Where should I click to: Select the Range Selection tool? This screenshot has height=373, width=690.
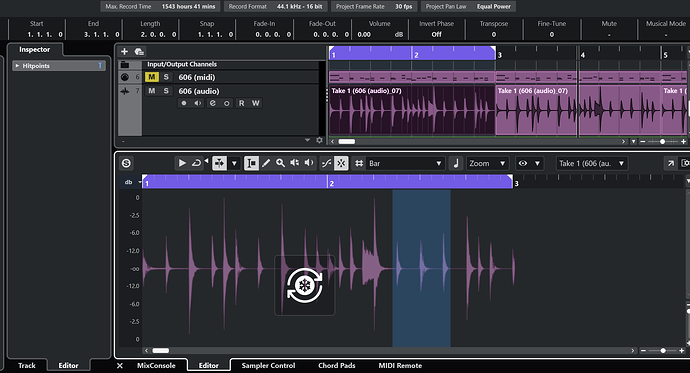[x=251, y=163]
